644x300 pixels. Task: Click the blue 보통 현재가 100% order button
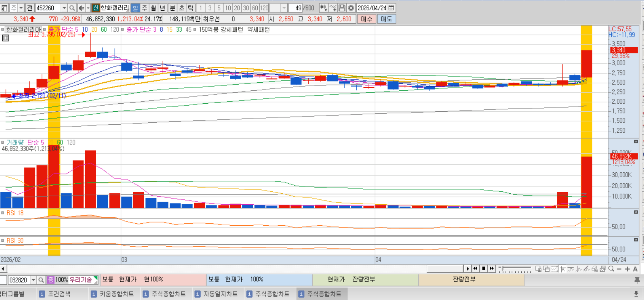[x=259, y=280]
